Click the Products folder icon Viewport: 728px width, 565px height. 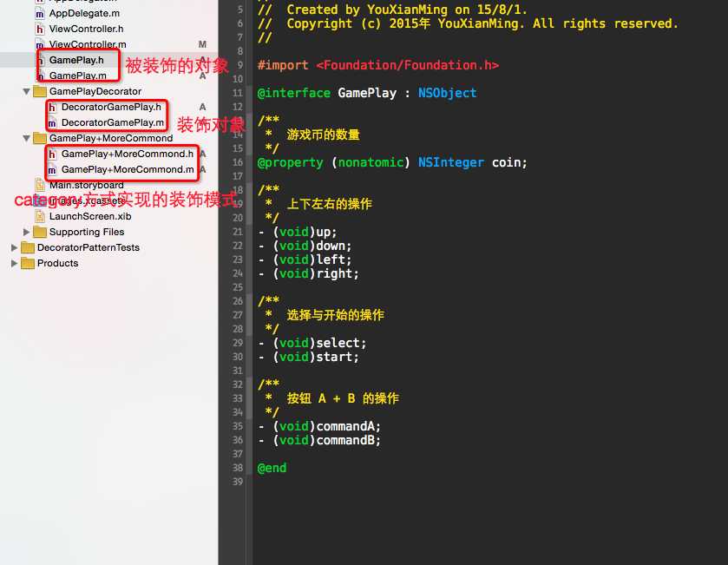click(28, 263)
